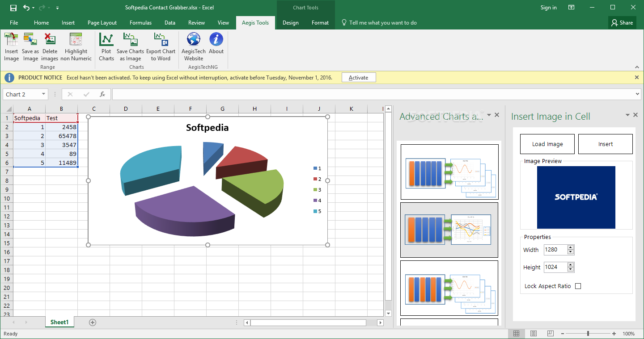Image resolution: width=644 pixels, height=339 pixels.
Task: Add a new sheet with plus icon
Action: pyautogui.click(x=93, y=322)
